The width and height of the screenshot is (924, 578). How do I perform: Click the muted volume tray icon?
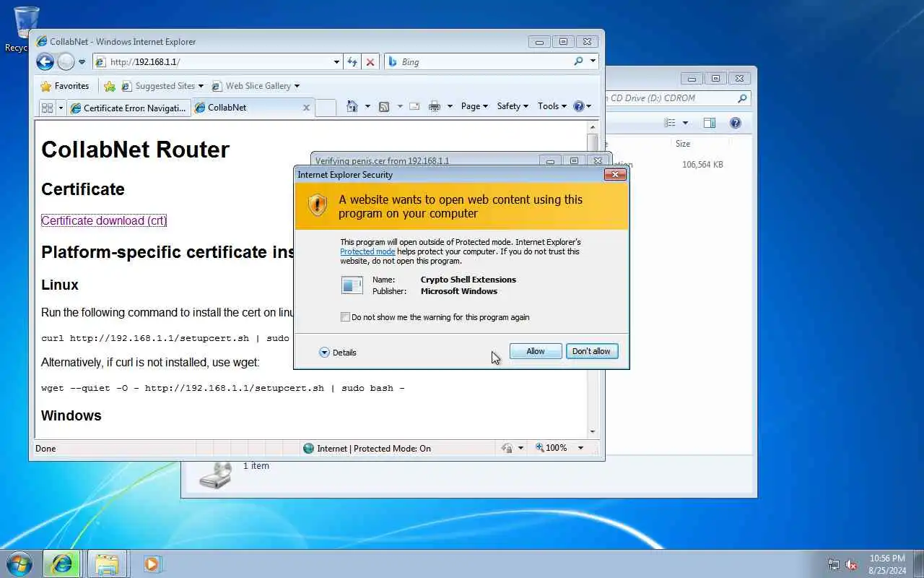(x=852, y=564)
